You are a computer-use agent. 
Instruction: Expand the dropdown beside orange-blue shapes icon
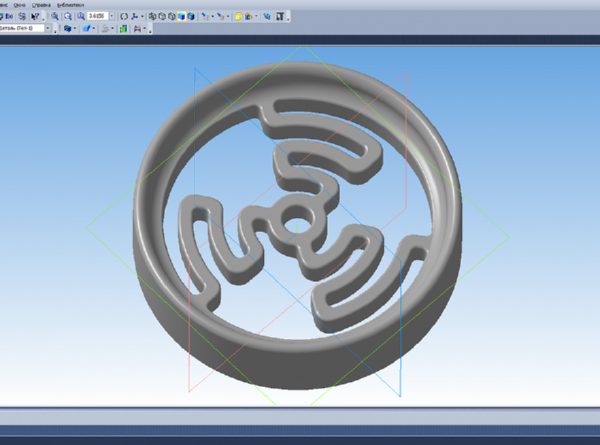point(256,16)
